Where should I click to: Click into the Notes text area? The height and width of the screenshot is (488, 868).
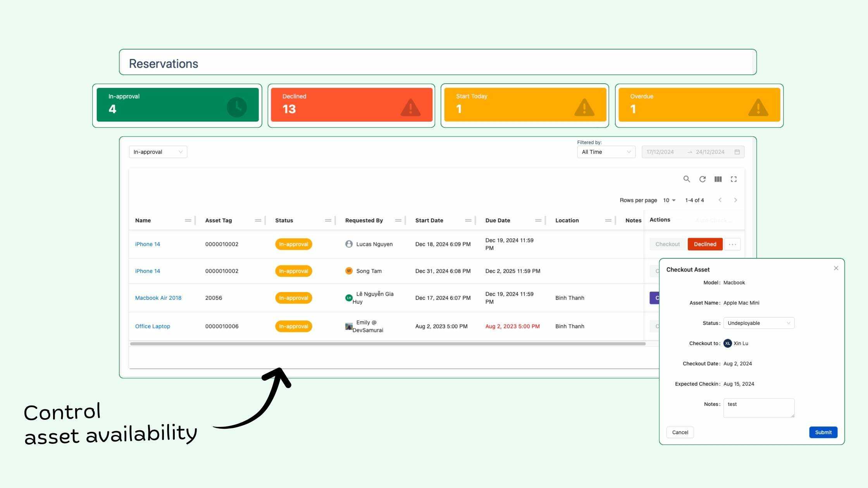[758, 408]
